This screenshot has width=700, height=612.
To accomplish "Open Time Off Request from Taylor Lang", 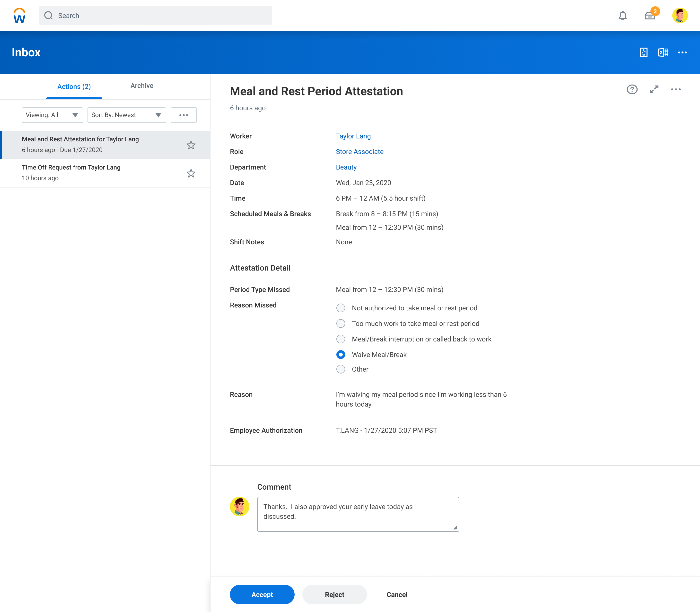I will tap(105, 173).
